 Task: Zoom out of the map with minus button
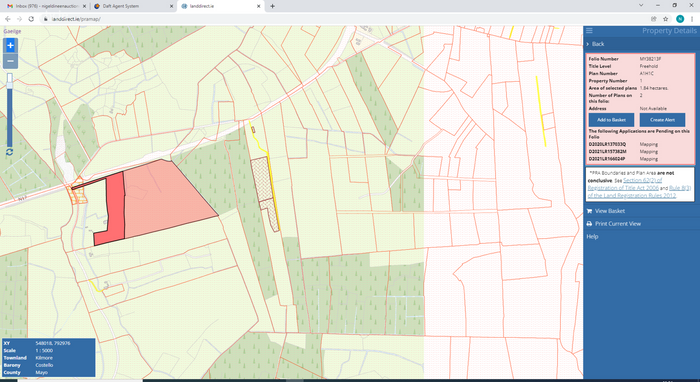(10, 61)
